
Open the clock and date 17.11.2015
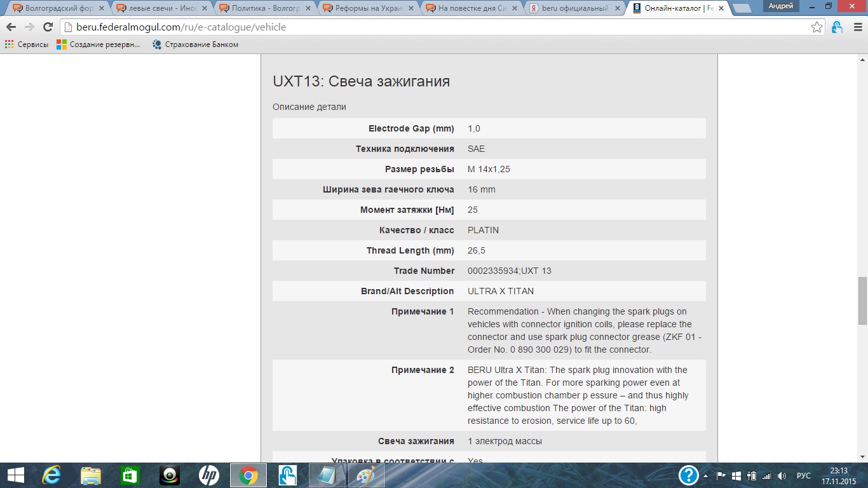pos(839,475)
